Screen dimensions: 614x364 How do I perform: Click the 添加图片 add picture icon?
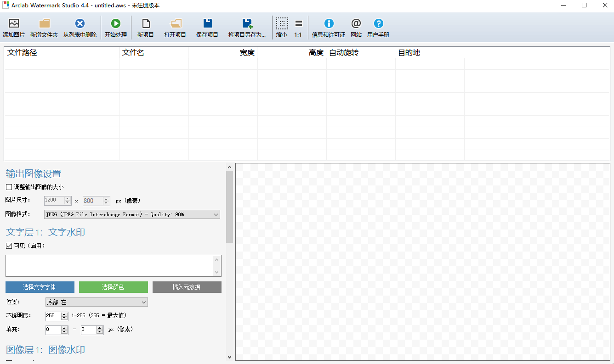pyautogui.click(x=14, y=23)
